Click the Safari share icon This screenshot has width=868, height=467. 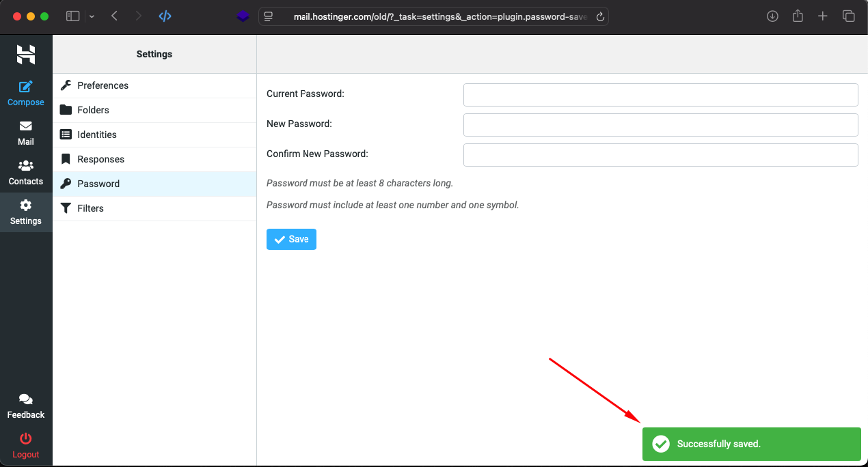coord(798,16)
